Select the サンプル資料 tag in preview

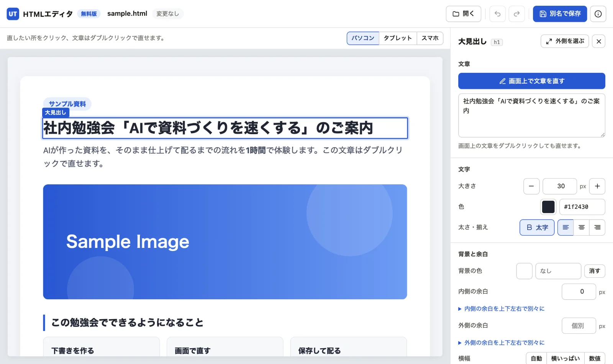[67, 104]
